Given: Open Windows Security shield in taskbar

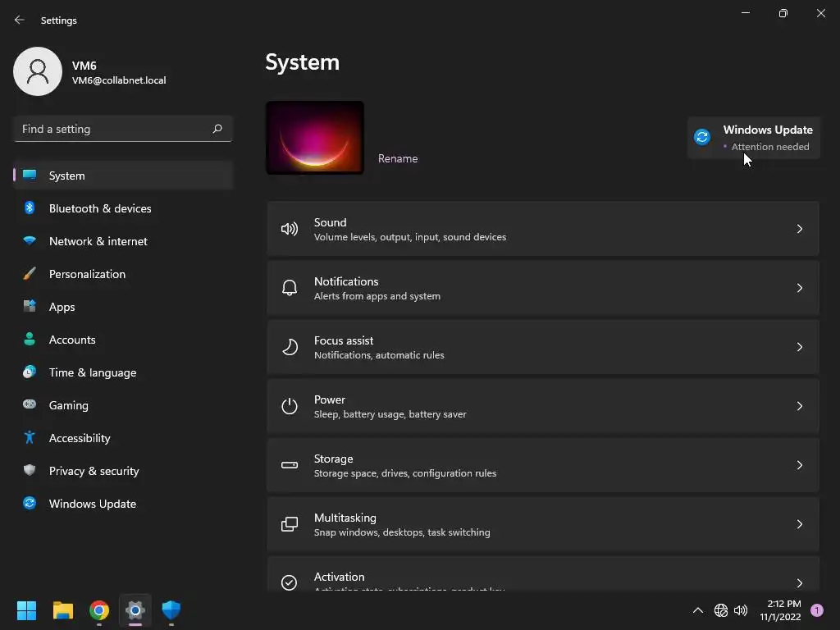Looking at the screenshot, I should (171, 610).
